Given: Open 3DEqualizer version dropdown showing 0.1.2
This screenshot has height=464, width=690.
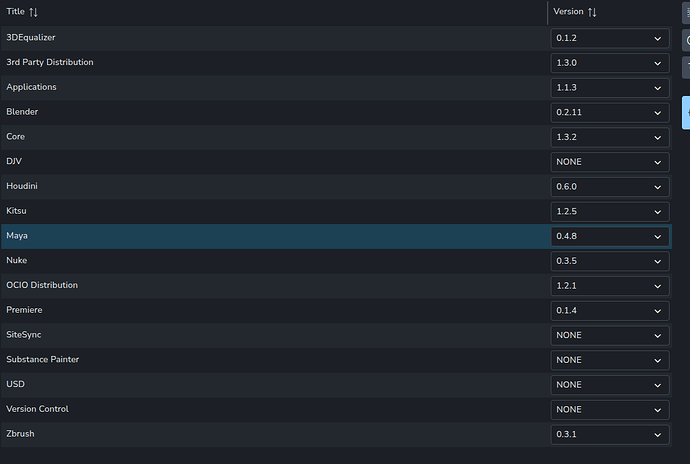Looking at the screenshot, I should (x=610, y=38).
